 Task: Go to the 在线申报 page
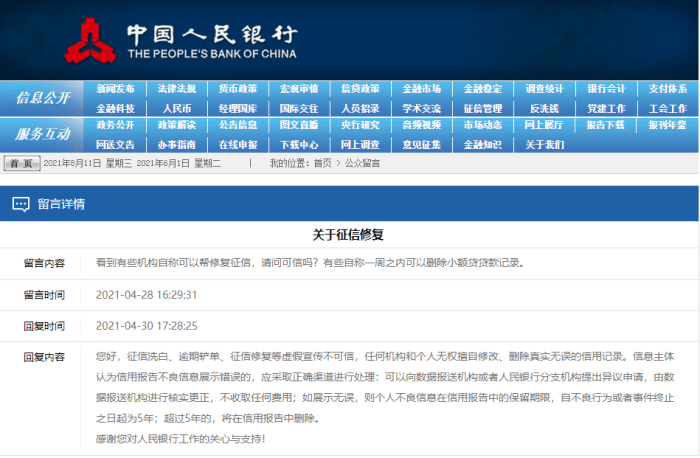pos(238,144)
